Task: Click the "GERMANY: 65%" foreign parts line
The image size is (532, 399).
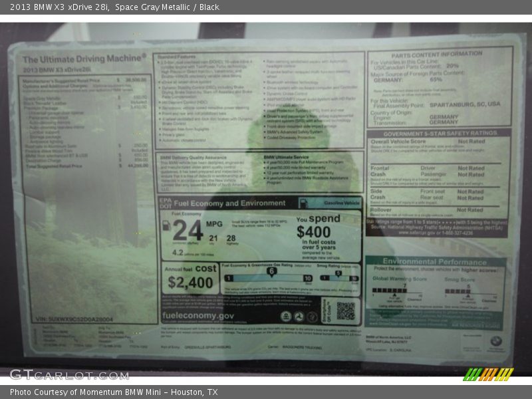Action: 408,80
